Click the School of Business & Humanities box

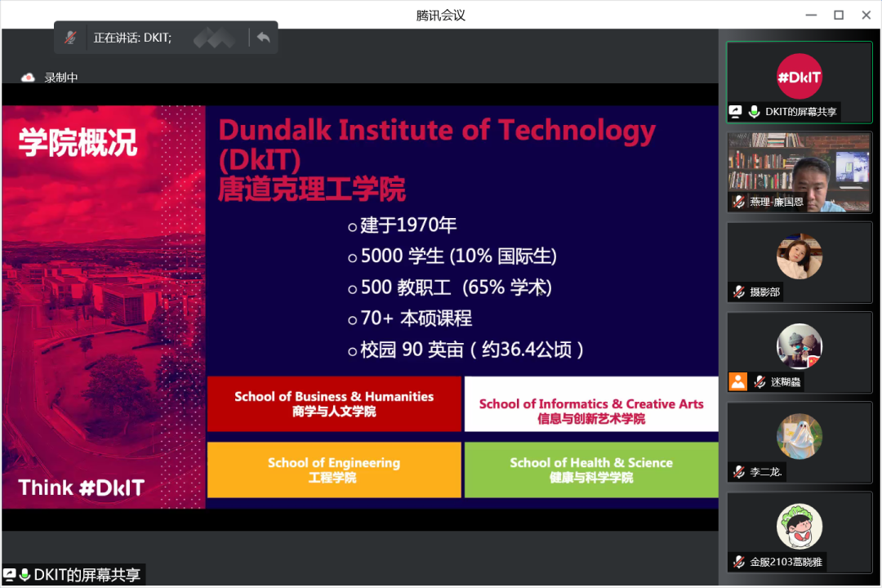334,403
